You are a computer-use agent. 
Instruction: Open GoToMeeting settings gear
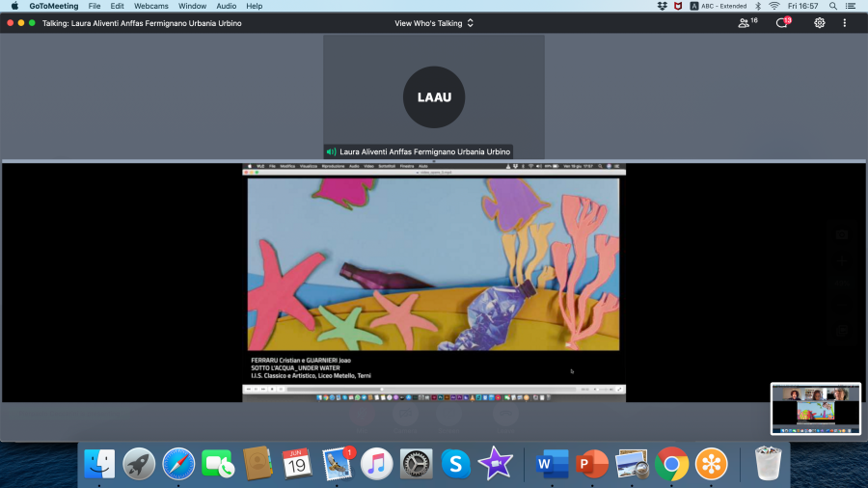coord(819,23)
